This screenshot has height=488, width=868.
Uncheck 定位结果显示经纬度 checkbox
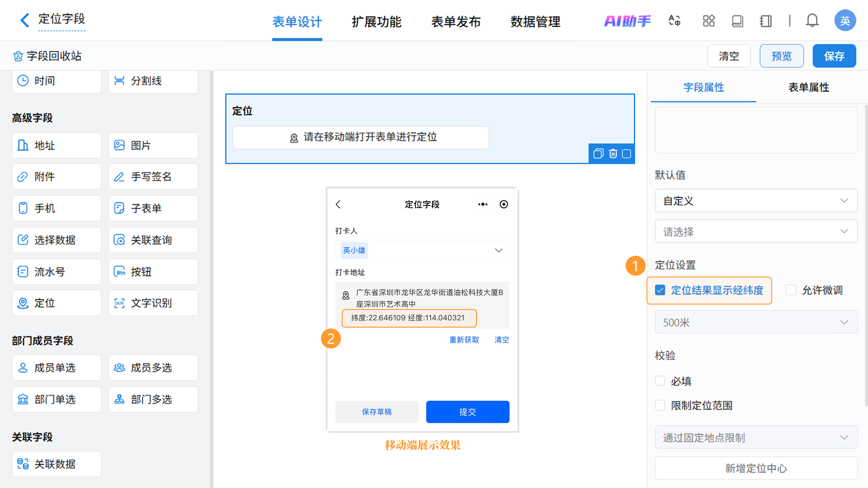click(660, 290)
